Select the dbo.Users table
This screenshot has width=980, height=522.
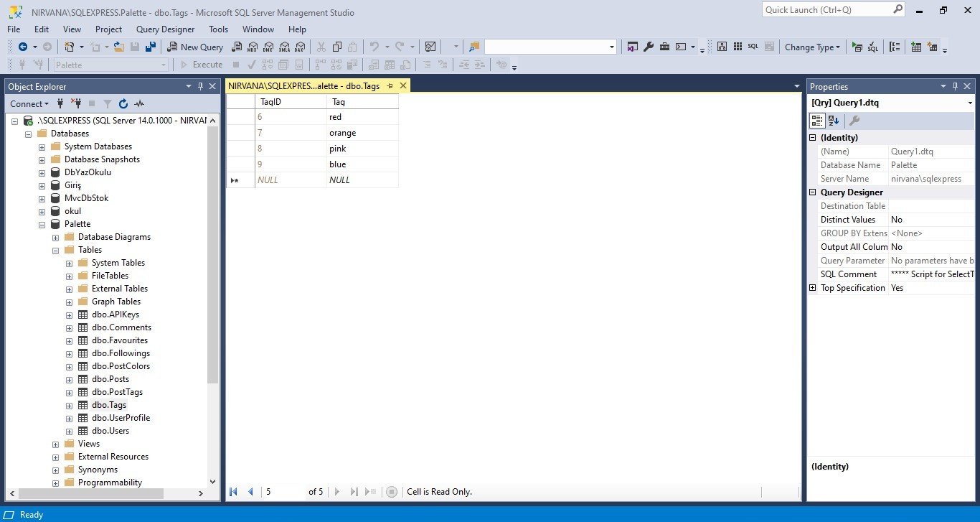click(x=110, y=431)
